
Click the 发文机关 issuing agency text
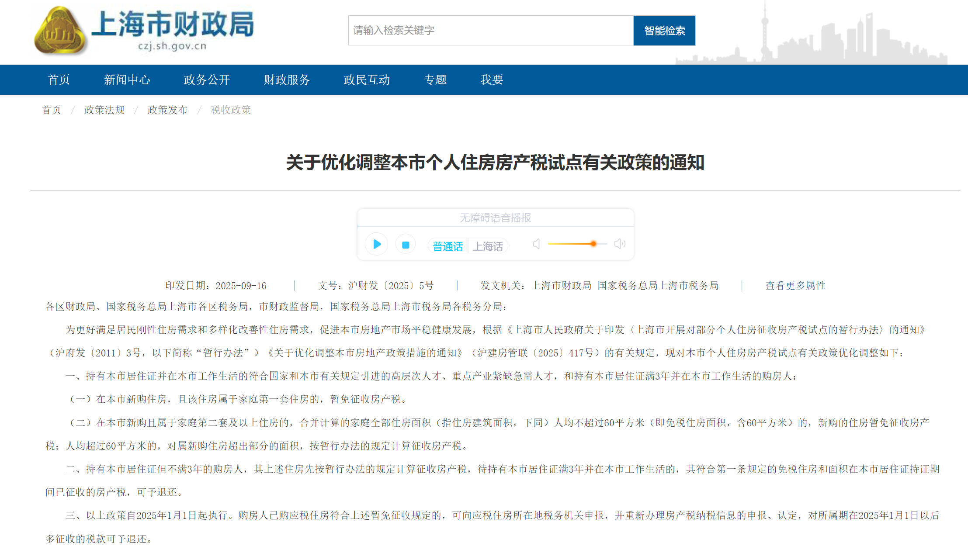click(600, 286)
